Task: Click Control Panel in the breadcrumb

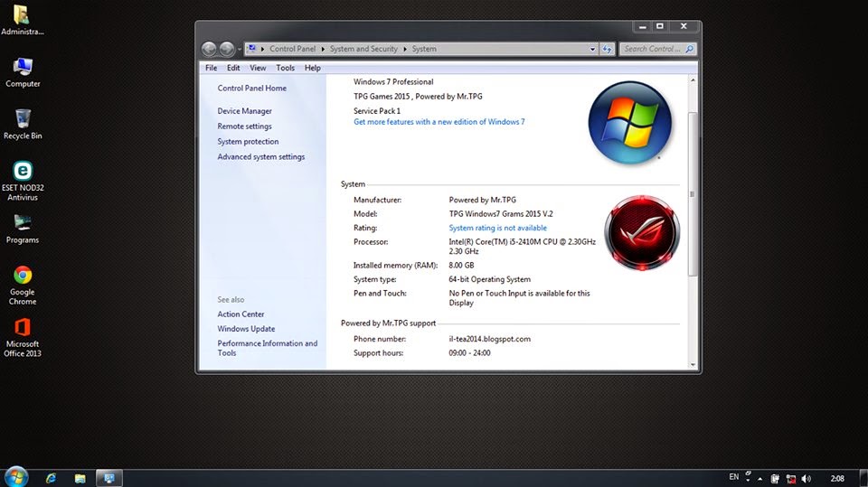Action: point(292,49)
